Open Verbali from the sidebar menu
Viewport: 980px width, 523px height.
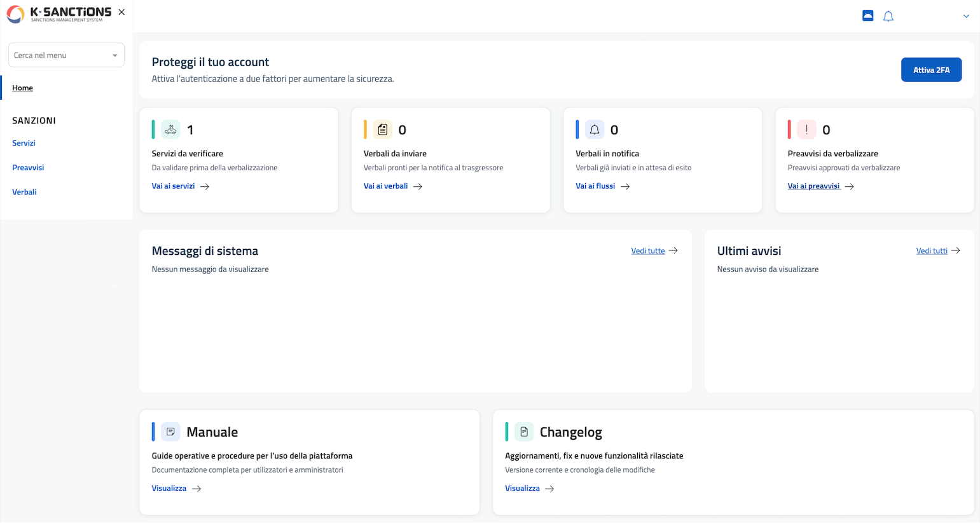tap(24, 192)
